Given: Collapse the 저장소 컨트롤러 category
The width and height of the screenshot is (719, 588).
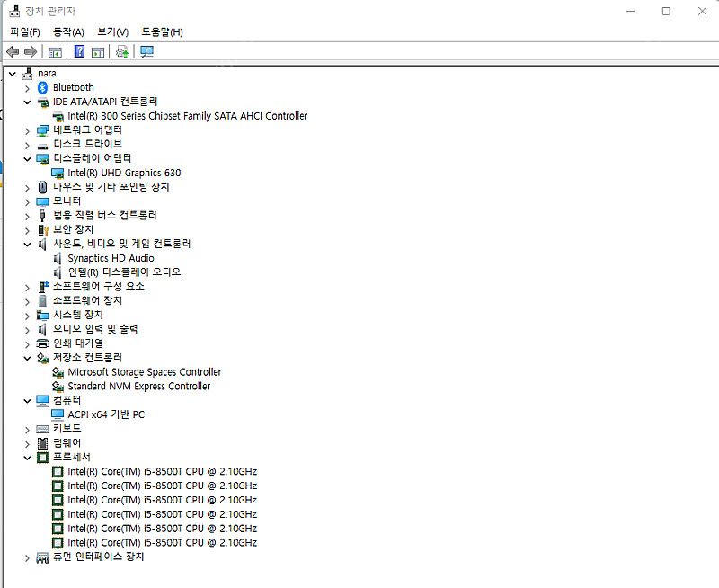Looking at the screenshot, I should 27,358.
